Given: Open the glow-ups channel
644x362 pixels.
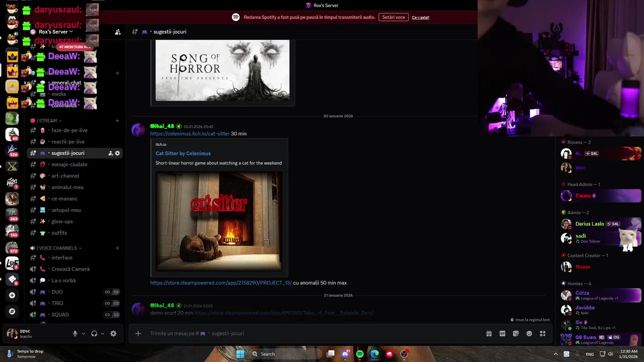Looking at the screenshot, I should [74, 221].
